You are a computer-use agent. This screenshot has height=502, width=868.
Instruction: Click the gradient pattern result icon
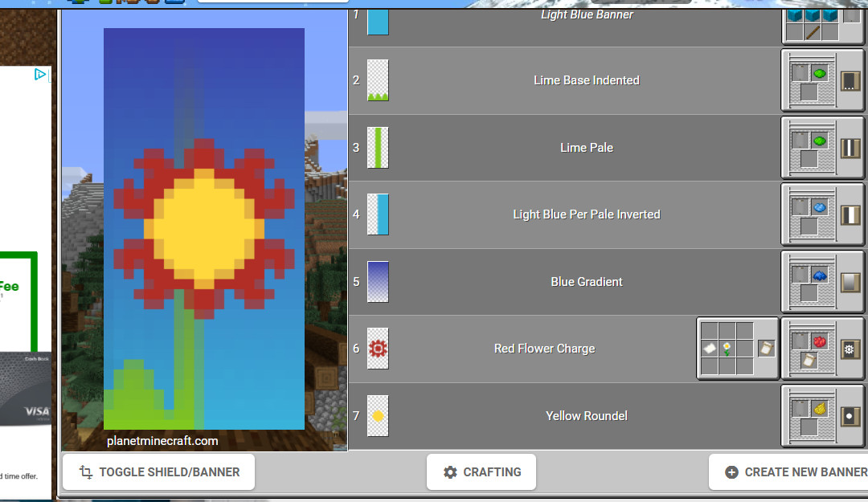pos(850,283)
